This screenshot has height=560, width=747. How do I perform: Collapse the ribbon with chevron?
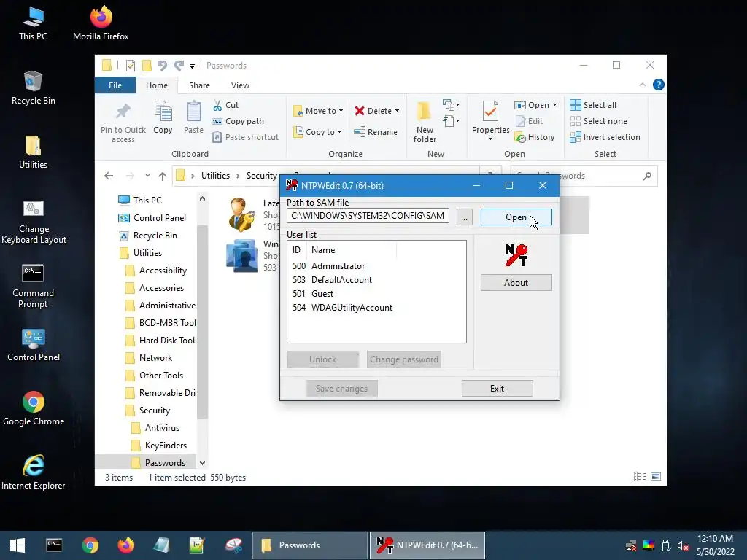[x=642, y=85]
